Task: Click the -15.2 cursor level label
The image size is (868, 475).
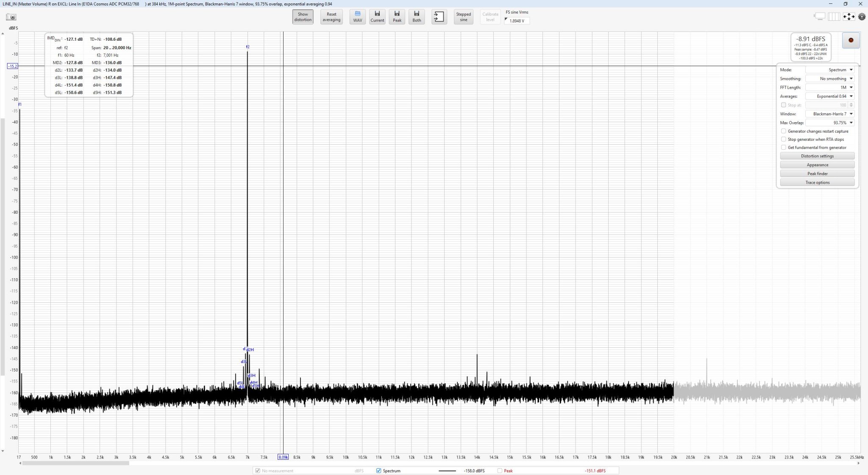Action: (13, 66)
